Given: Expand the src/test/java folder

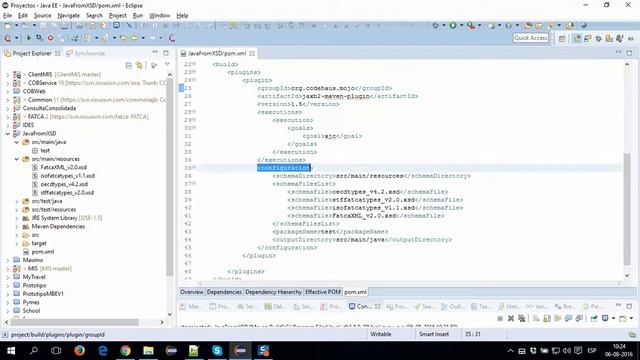Looking at the screenshot, I should tap(17, 201).
